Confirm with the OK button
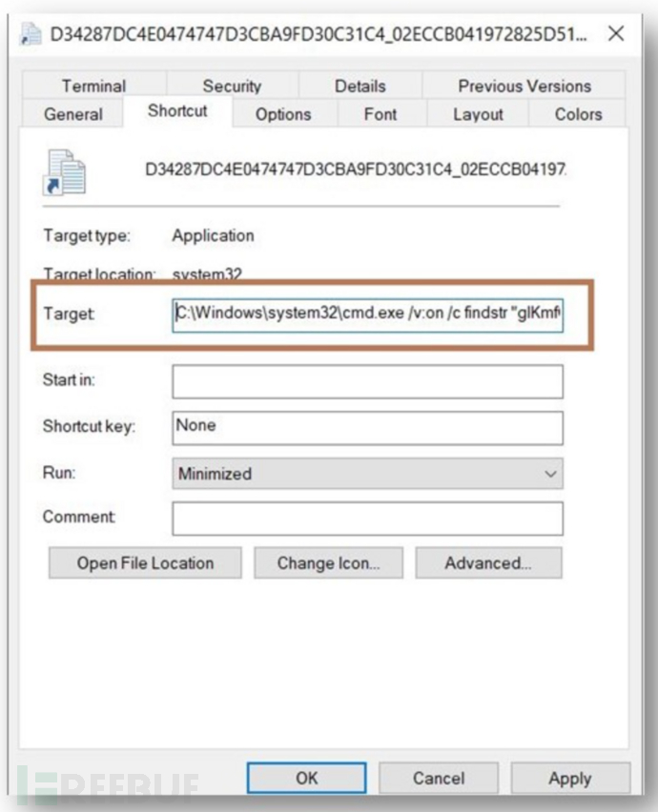658x812 pixels. click(x=307, y=778)
